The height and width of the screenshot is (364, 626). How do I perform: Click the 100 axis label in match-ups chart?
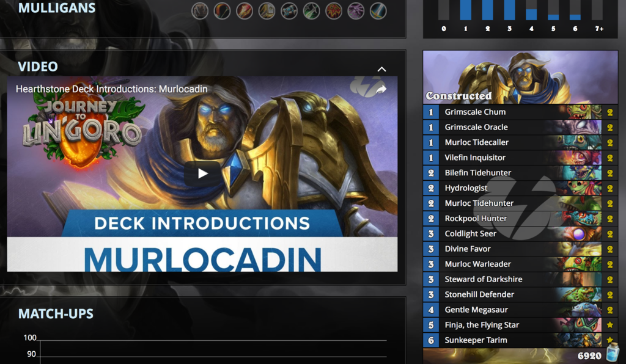30,338
